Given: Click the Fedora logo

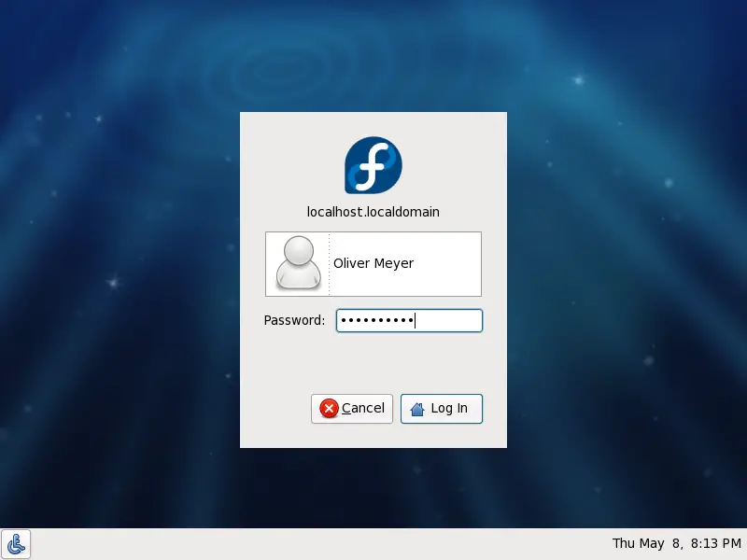Looking at the screenshot, I should pos(373,165).
